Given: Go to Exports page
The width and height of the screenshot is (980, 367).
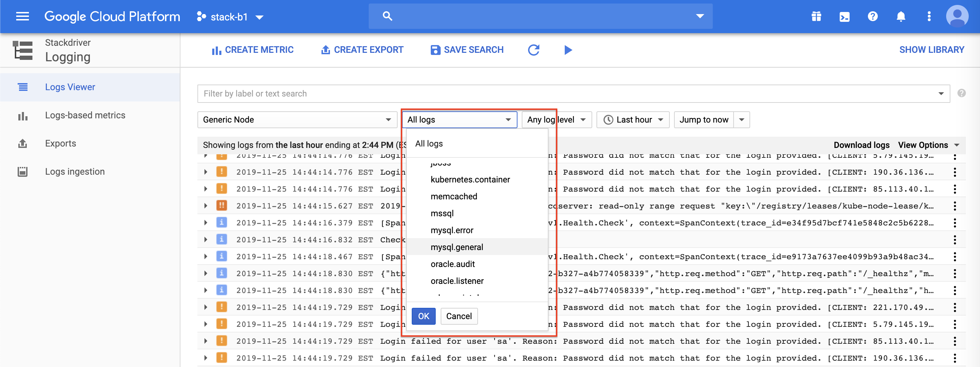Looking at the screenshot, I should coord(90,143).
